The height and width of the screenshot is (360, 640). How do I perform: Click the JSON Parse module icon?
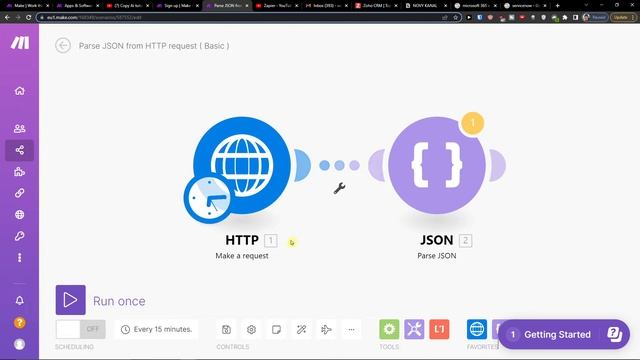click(x=437, y=165)
